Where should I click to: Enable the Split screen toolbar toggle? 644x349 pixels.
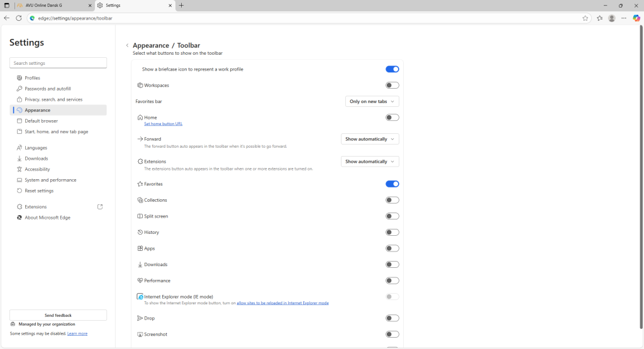click(x=392, y=216)
